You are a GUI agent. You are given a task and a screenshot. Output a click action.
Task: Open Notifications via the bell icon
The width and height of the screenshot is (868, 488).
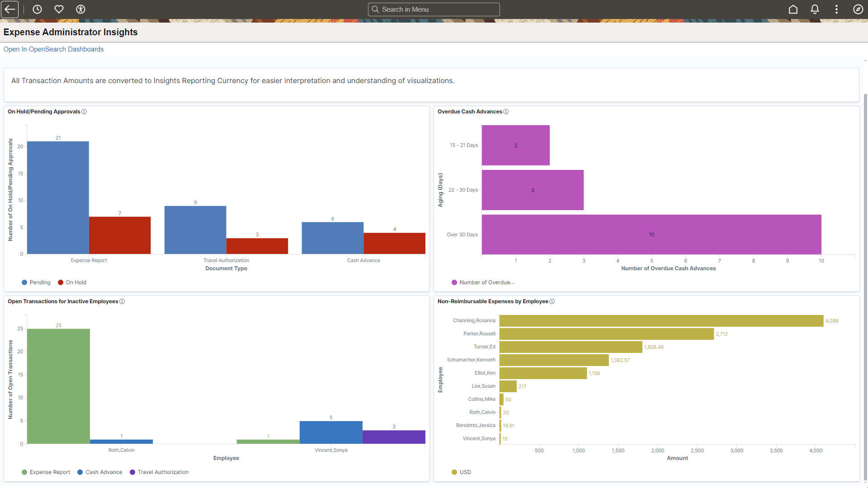click(815, 9)
